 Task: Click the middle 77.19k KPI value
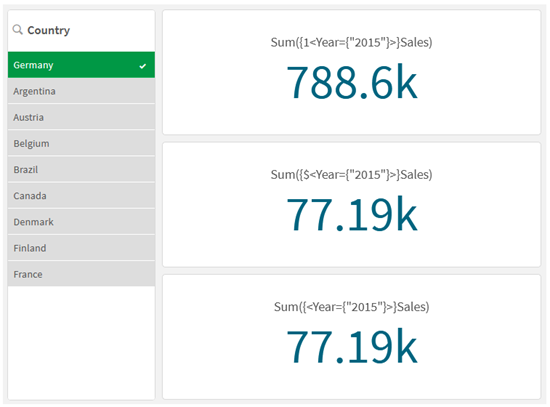(x=352, y=215)
